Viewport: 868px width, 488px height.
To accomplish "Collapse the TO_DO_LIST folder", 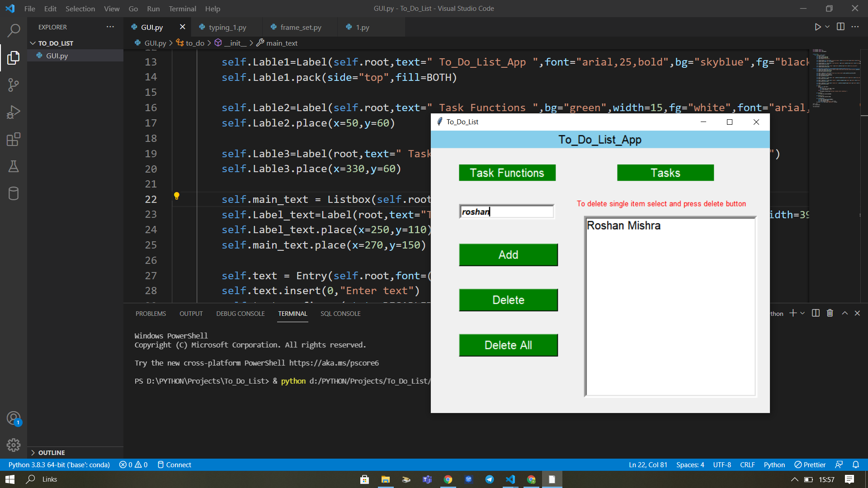I will [55, 43].
